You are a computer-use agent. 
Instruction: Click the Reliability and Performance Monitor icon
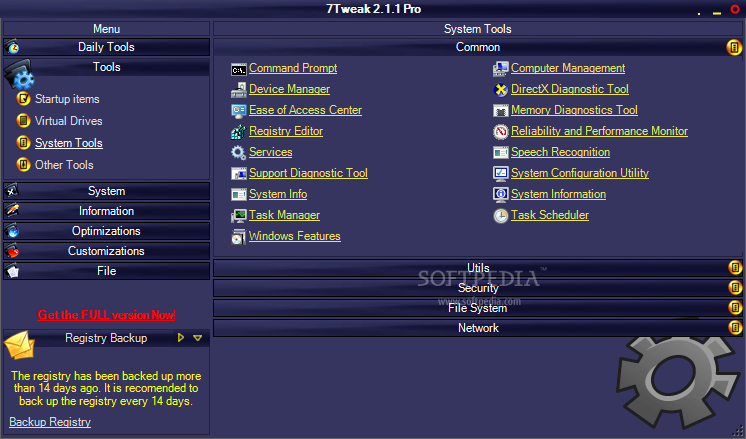(x=501, y=132)
